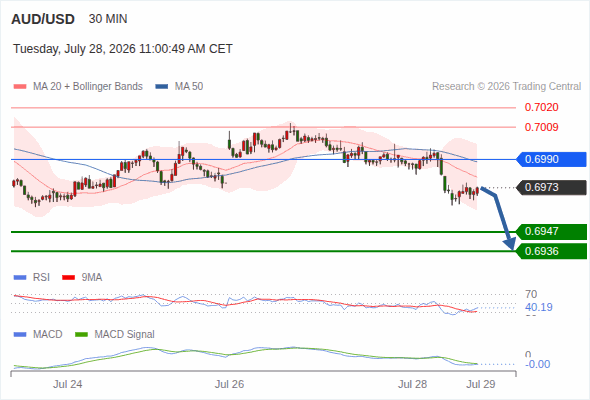
Task: Click the green 0.6947 support price tag
Action: tap(551, 231)
